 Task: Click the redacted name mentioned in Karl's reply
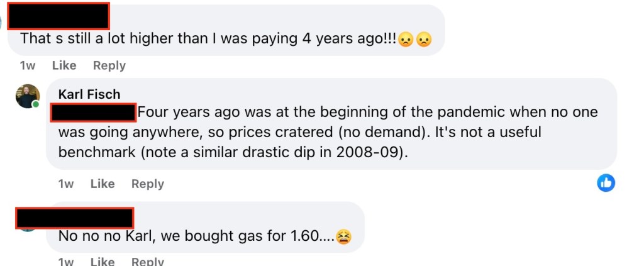coord(93,113)
